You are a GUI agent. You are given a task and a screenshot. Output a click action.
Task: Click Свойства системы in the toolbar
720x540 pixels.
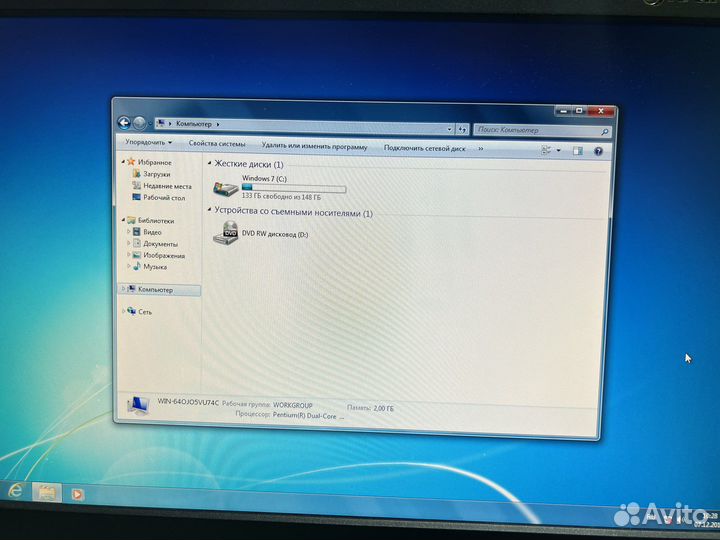(x=217, y=144)
